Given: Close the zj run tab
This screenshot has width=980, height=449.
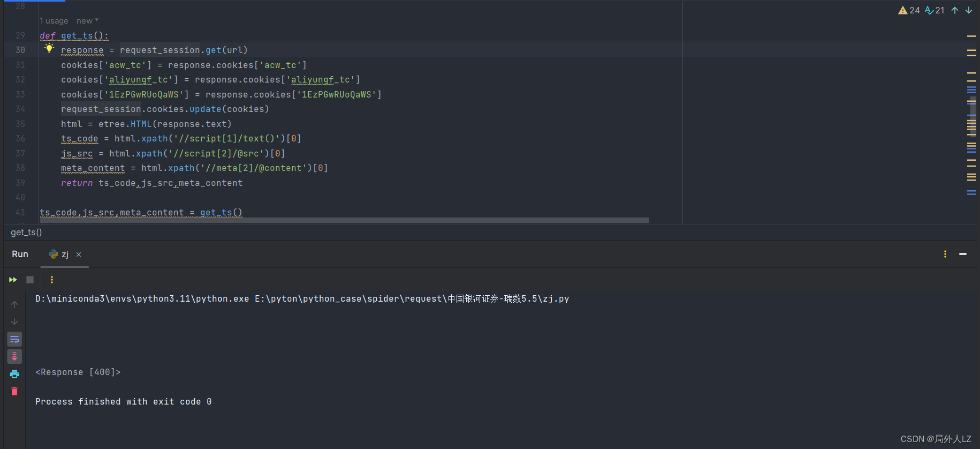Looking at the screenshot, I should 79,255.
